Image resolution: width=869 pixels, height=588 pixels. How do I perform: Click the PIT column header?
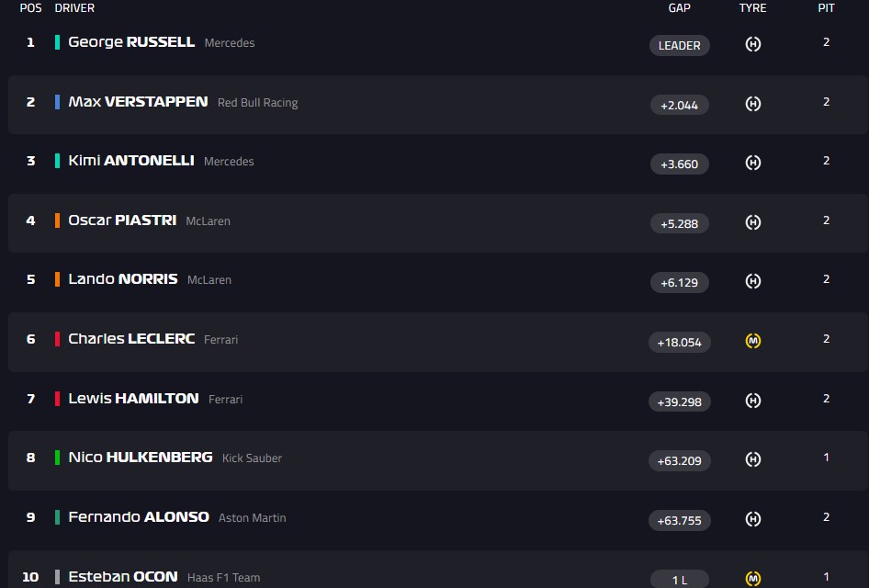(x=826, y=8)
